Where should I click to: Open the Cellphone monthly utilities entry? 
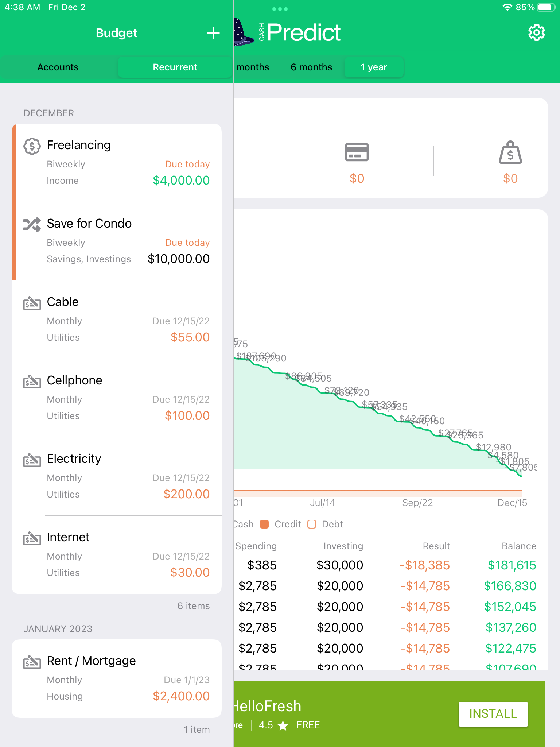click(x=117, y=398)
